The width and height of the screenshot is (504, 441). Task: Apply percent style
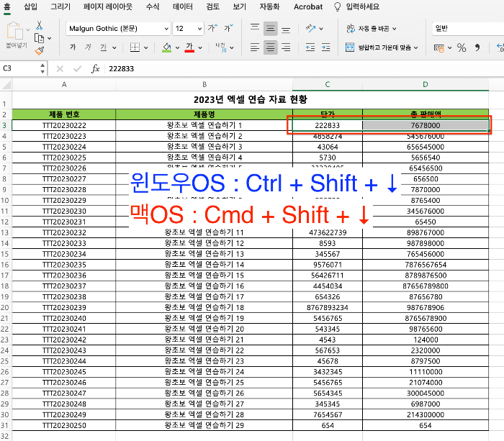462,47
